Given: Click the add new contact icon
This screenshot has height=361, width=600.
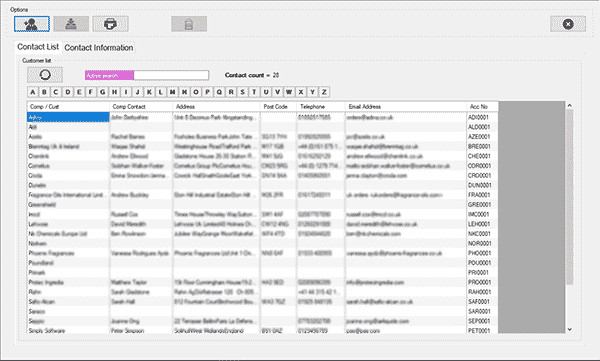Looking at the screenshot, I should pyautogui.click(x=32, y=24).
